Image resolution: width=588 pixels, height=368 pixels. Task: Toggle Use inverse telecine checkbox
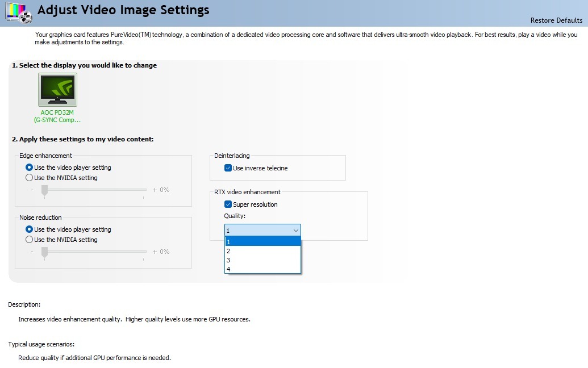point(228,168)
